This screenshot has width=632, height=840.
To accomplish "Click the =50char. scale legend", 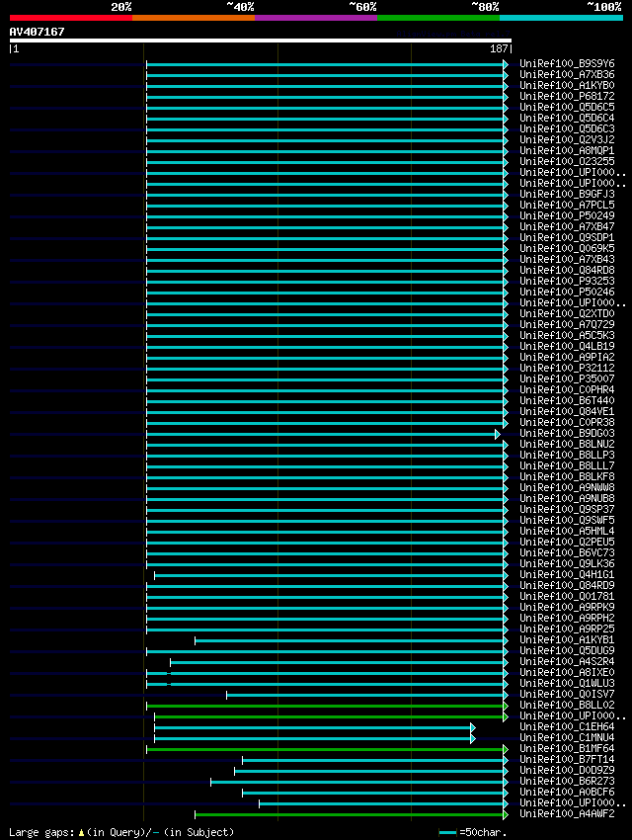I will click(473, 832).
